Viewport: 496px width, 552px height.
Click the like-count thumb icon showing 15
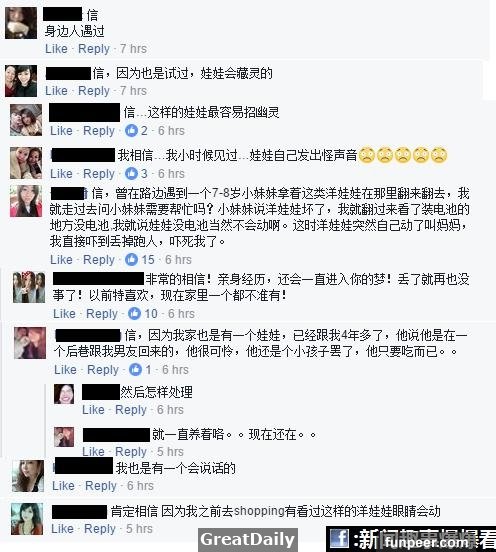131,259
